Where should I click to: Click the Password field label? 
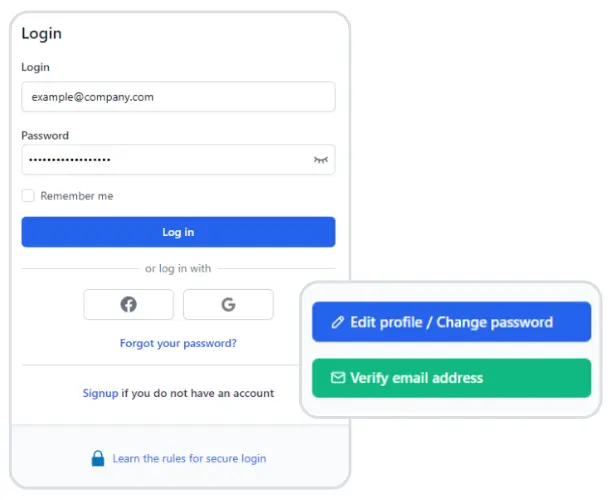[45, 135]
